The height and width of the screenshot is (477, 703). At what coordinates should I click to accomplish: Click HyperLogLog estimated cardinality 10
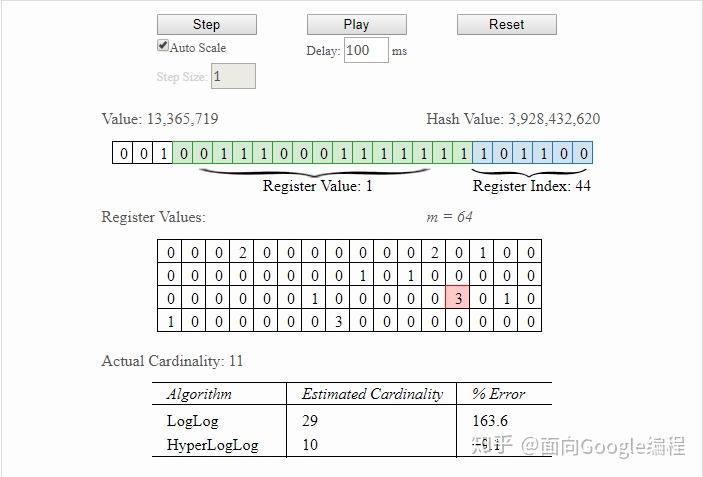click(310, 445)
